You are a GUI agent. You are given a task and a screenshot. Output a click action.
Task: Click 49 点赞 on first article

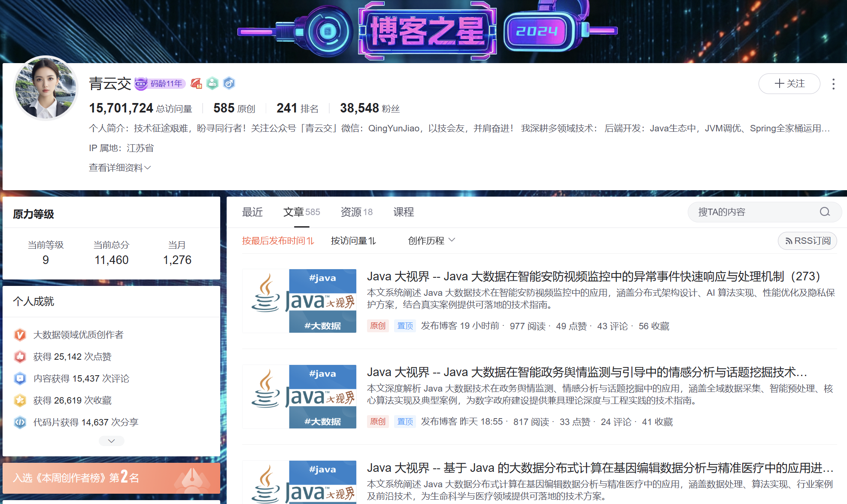click(571, 326)
